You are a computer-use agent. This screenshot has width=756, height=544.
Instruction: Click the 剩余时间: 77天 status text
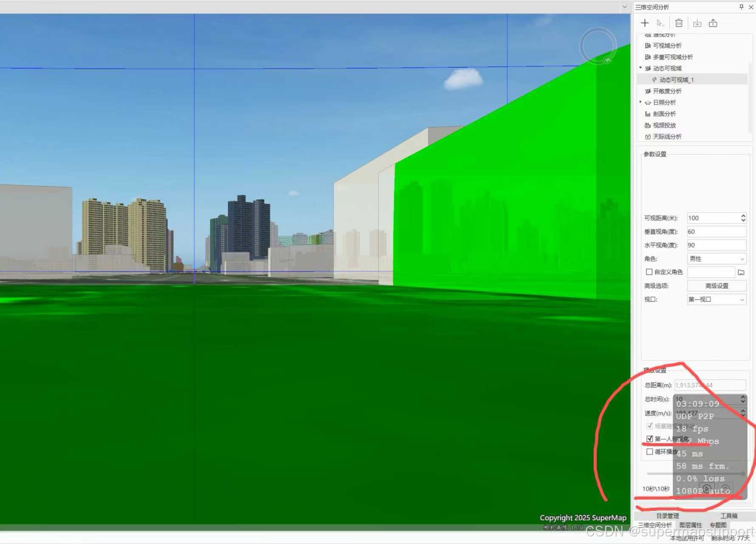click(x=731, y=538)
